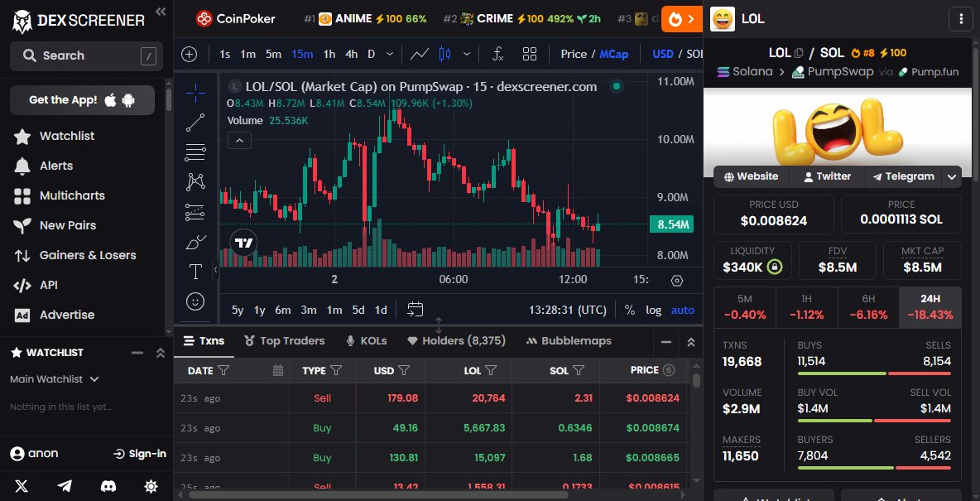Viewport: 980px width, 501px height.
Task: Open the #1 ANIME trending token
Action: (x=365, y=19)
